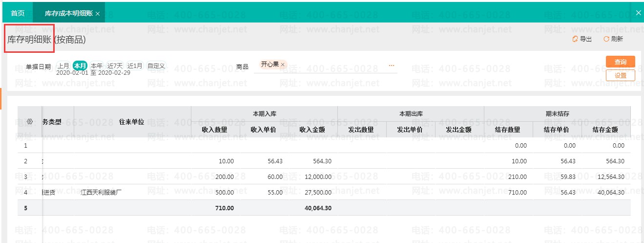Viewport: 644px width, 243px height.
Task: Click the 导出 export button
Action: pyautogui.click(x=582, y=39)
